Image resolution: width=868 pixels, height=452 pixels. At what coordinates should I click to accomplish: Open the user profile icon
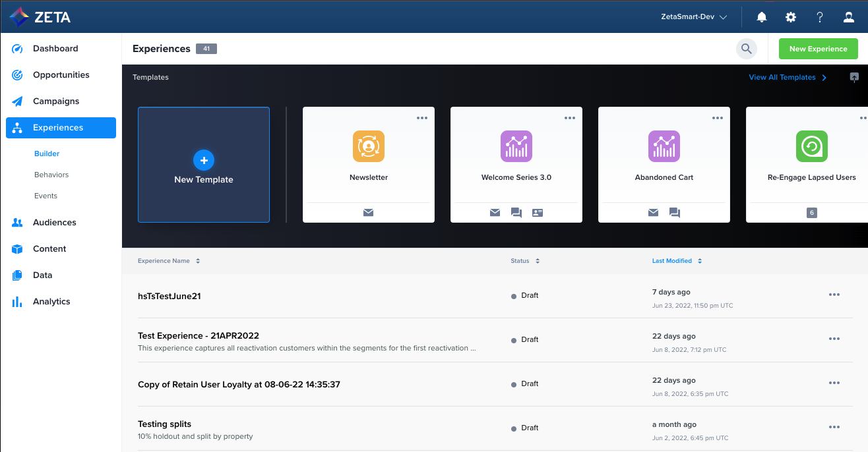[849, 17]
